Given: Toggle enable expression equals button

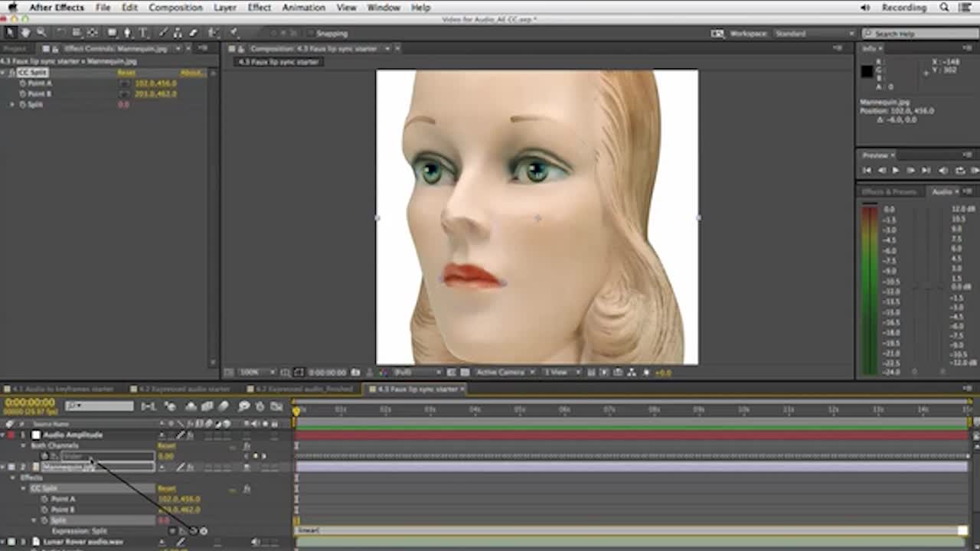Looking at the screenshot, I should click(x=172, y=530).
